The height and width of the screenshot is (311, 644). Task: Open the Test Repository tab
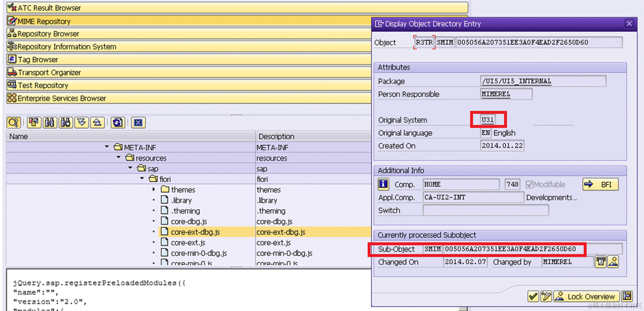tap(189, 85)
